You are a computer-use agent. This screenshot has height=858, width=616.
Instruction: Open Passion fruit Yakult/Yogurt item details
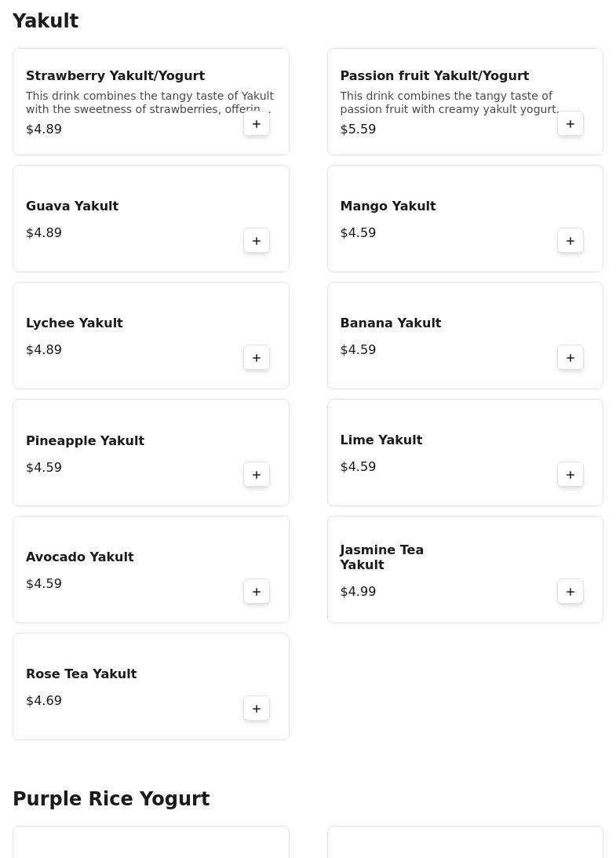pyautogui.click(x=435, y=76)
